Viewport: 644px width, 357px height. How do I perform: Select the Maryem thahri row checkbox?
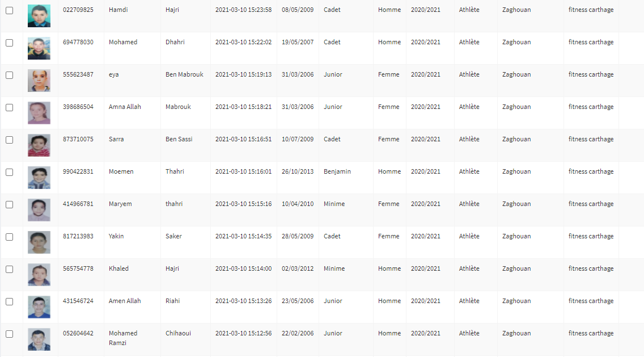pos(9,204)
